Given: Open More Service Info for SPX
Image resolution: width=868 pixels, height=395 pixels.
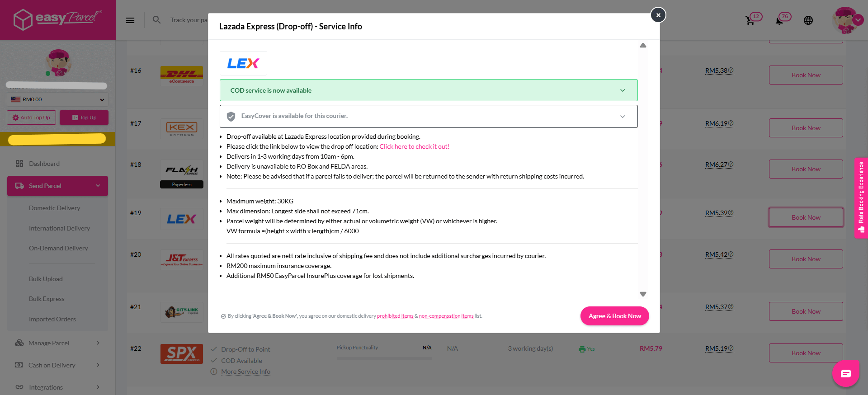Looking at the screenshot, I should 245,371.
